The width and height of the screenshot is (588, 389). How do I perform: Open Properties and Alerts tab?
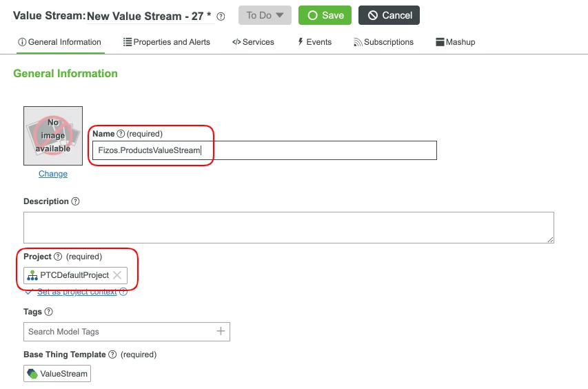click(x=167, y=42)
